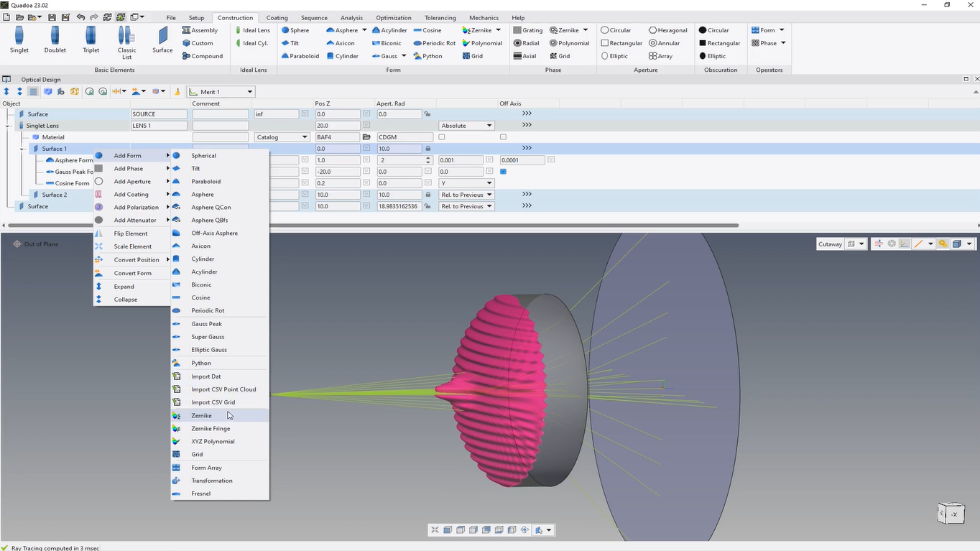This screenshot has width=980, height=551.
Task: Select Zernike from the Add Form submenu
Action: [202, 415]
